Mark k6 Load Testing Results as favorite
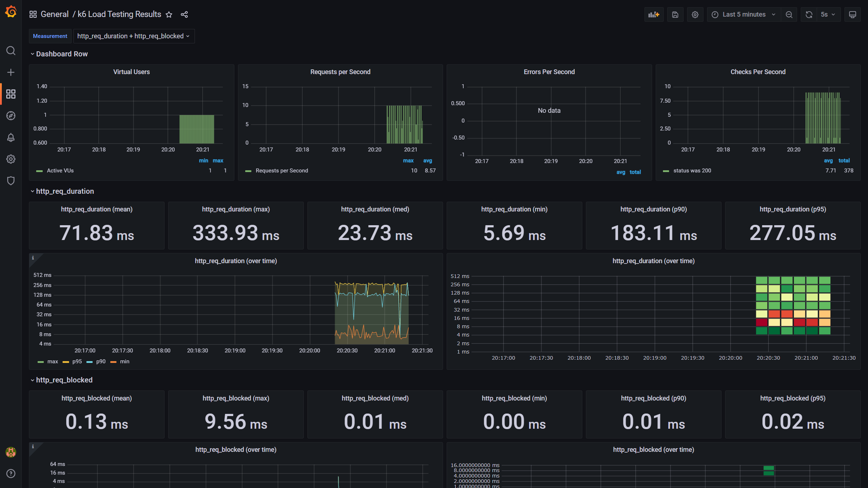The width and height of the screenshot is (868, 488). [x=169, y=14]
